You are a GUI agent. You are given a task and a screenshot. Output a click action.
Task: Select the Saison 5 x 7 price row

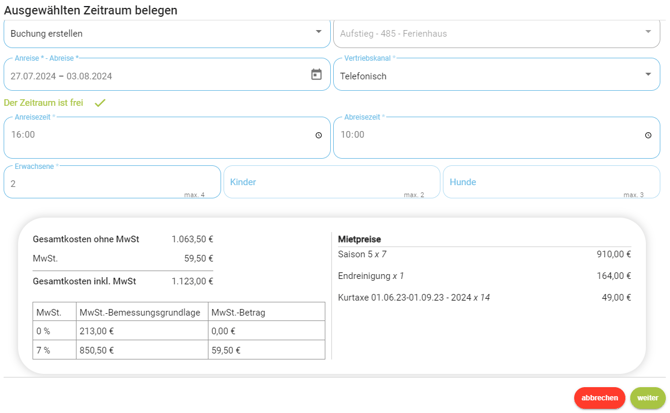484,254
